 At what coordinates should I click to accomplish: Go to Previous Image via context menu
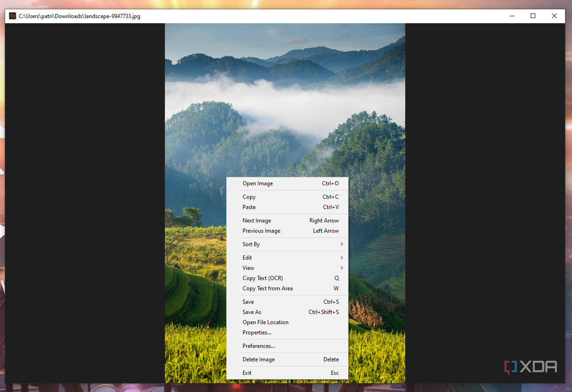coord(287,231)
